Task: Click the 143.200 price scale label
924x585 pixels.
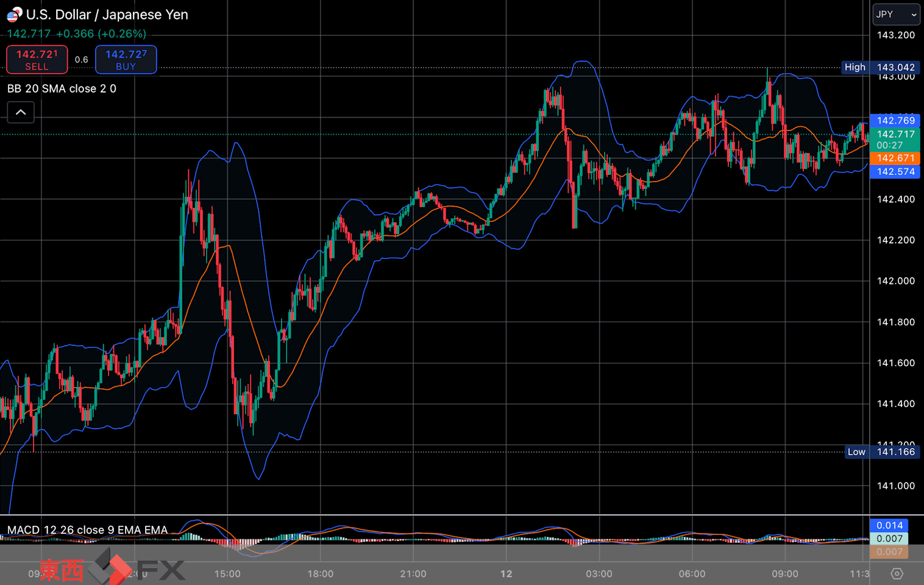Action: (x=895, y=35)
